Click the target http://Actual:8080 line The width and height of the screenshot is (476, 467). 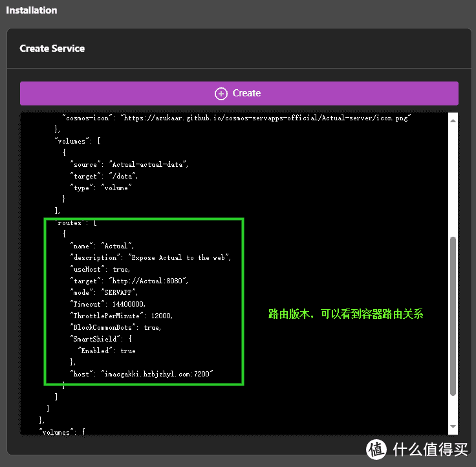[x=129, y=281]
